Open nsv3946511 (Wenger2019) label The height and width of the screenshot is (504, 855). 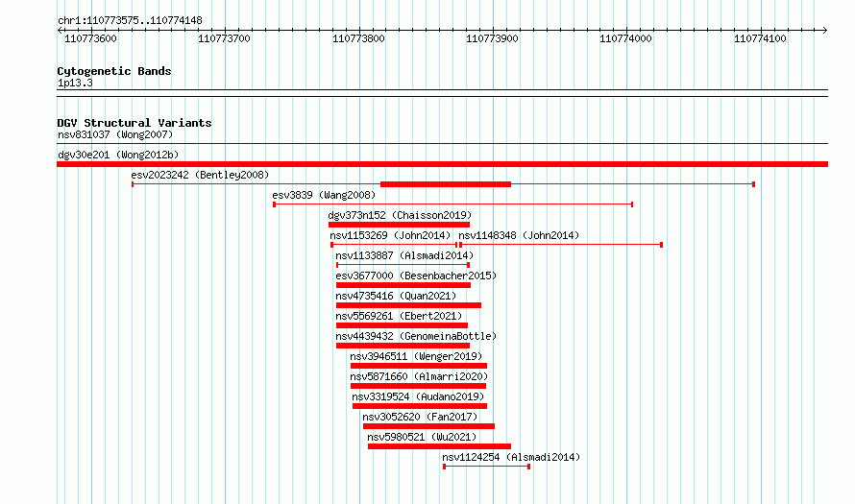pyautogui.click(x=416, y=356)
